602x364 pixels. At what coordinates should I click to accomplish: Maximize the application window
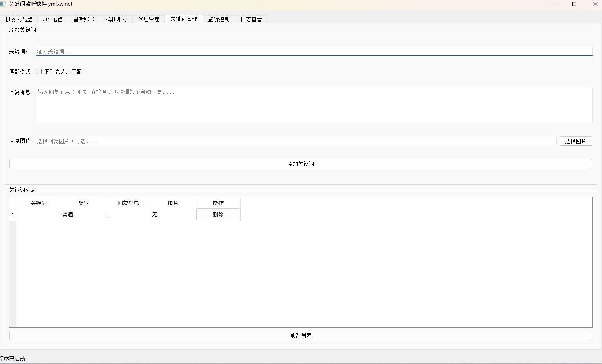(x=574, y=4)
